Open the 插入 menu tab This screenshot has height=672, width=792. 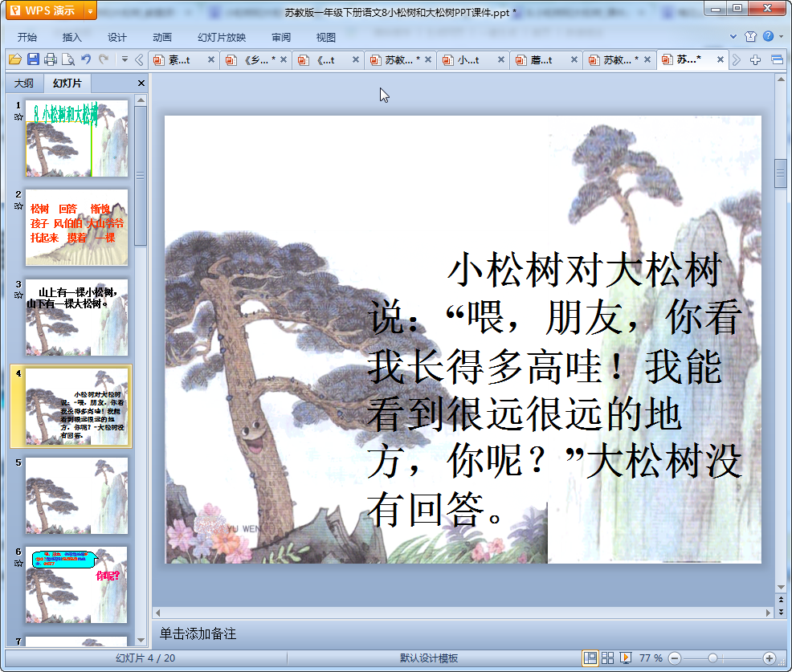click(71, 38)
